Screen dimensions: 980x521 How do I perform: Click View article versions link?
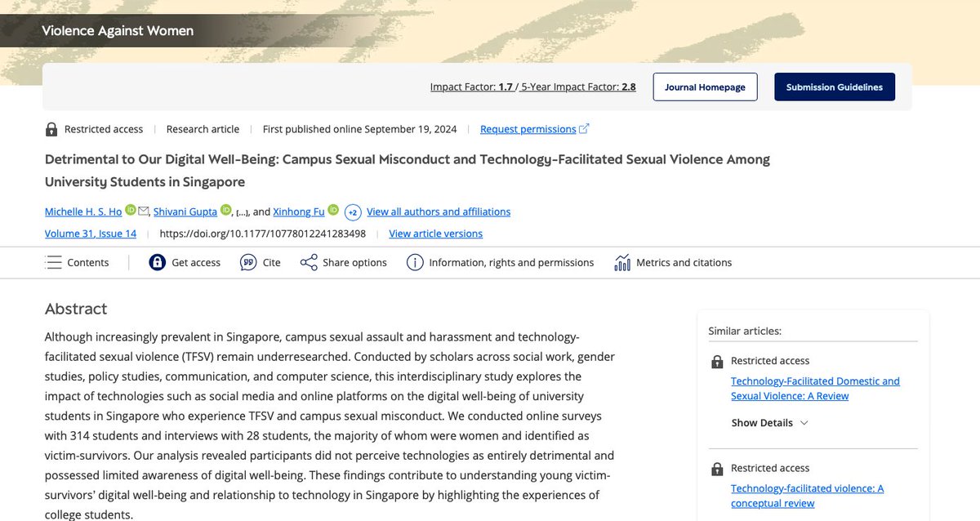click(x=435, y=234)
